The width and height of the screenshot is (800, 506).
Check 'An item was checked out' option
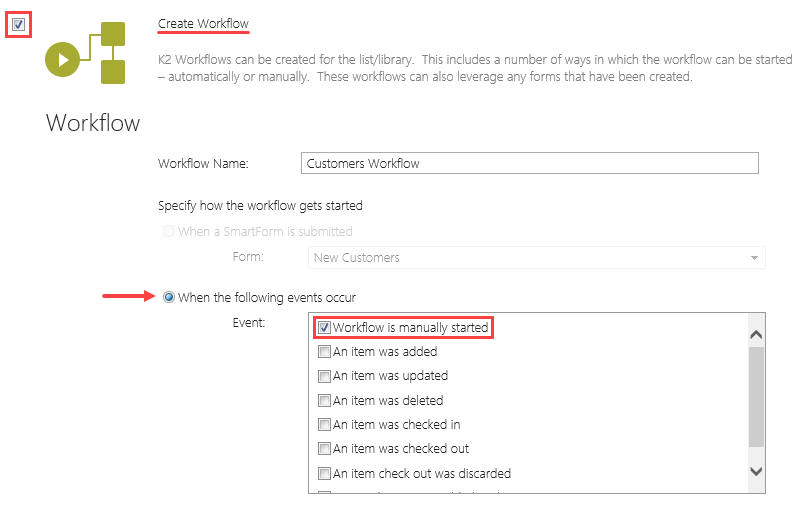(324, 449)
